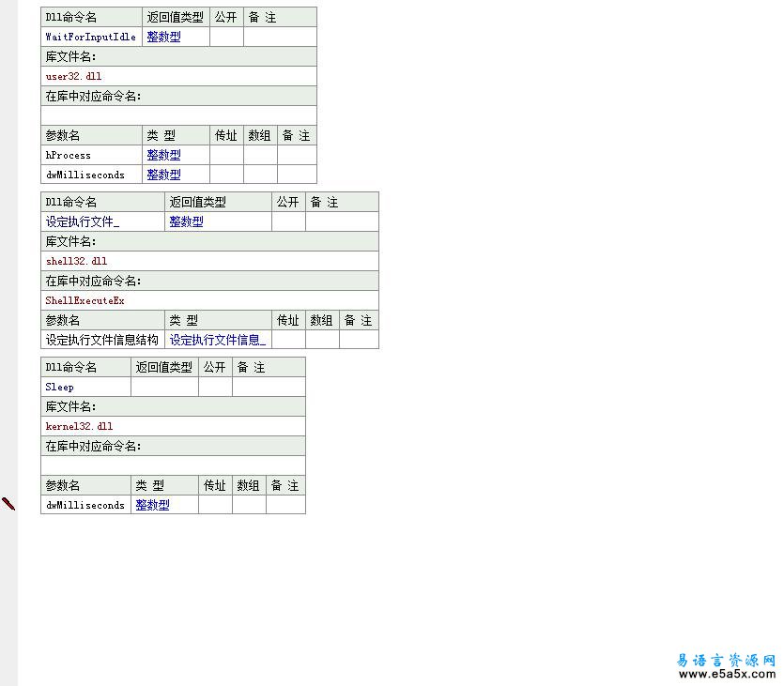784x686 pixels.
Task: Click the 设定执行文件信息_ type link
Action: [x=217, y=339]
